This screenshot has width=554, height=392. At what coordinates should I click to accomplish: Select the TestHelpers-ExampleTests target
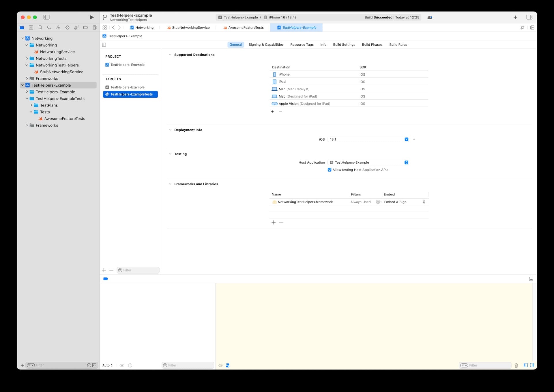click(x=130, y=94)
